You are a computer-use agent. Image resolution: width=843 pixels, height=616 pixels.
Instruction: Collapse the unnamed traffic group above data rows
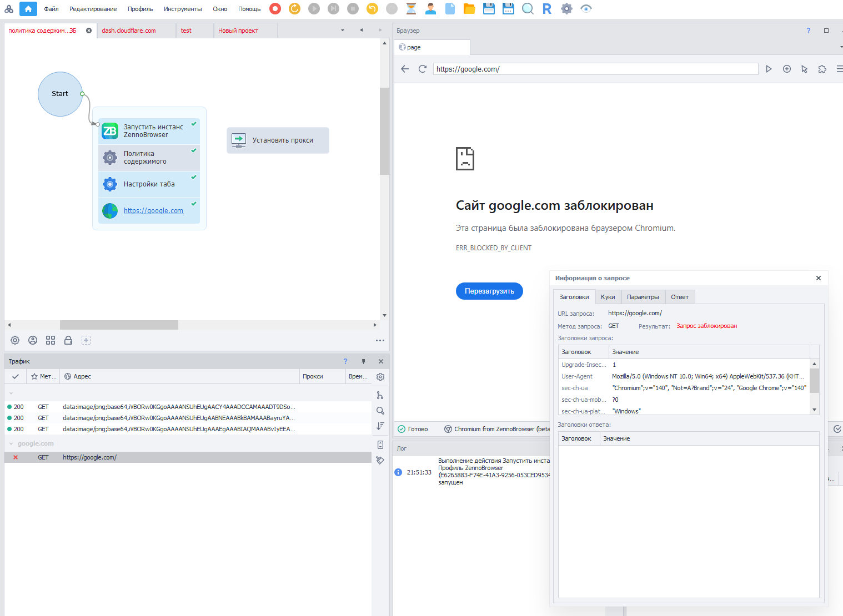(11, 393)
